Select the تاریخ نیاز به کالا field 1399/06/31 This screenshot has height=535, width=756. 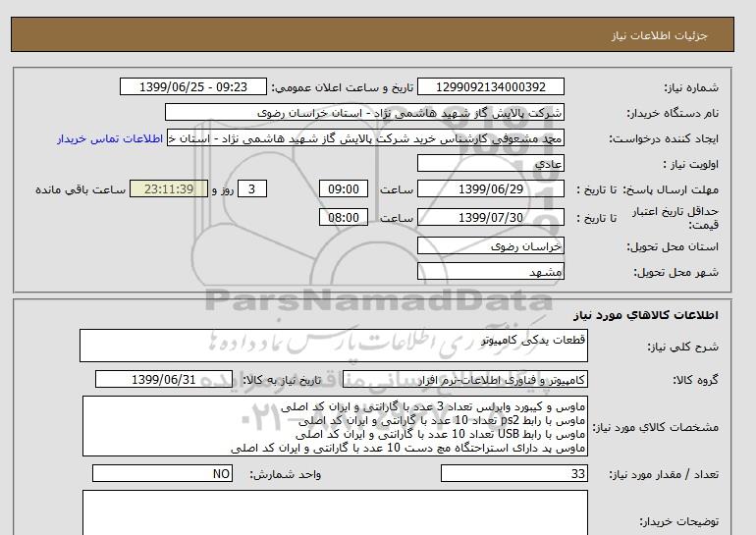[164, 380]
